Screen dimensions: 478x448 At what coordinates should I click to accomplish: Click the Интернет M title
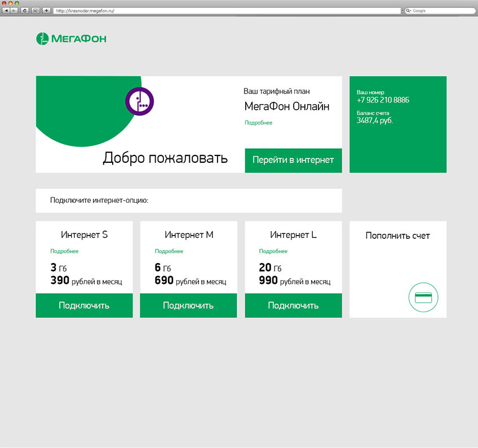(189, 234)
